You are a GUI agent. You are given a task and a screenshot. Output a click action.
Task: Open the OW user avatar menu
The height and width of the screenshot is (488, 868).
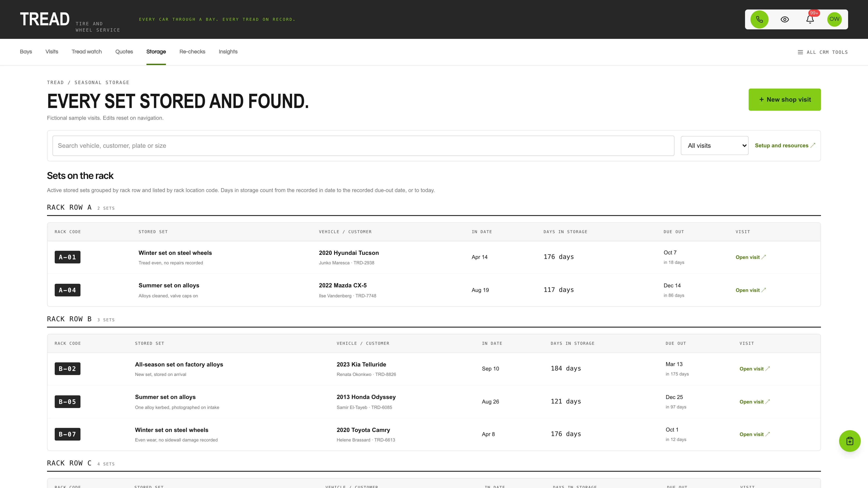834,19
